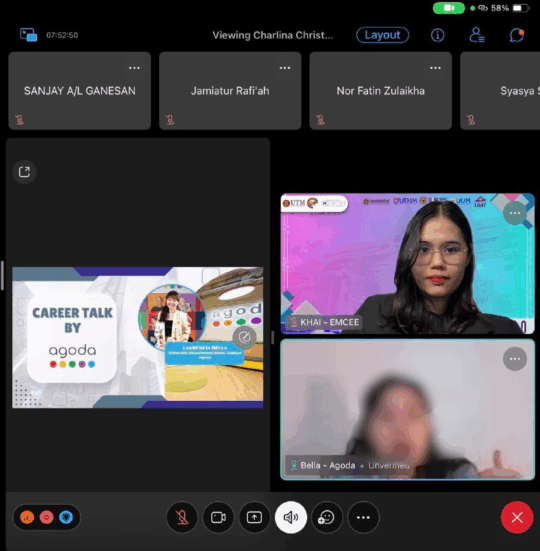Open the meeting info icon
540x551 pixels.
pos(437,35)
